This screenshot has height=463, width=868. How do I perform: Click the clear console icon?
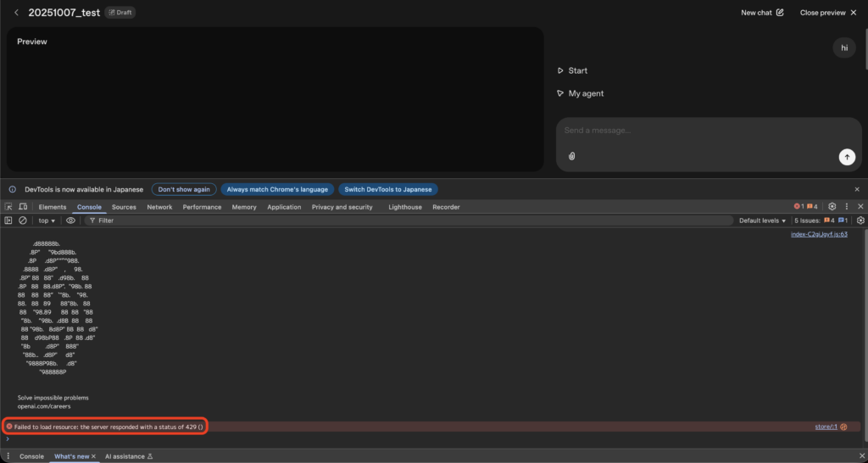point(23,220)
